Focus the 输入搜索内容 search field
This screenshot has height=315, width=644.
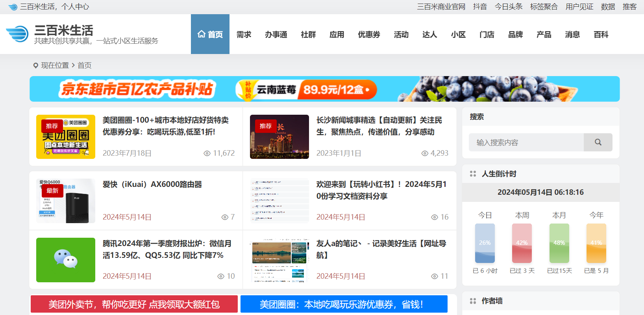point(526,142)
